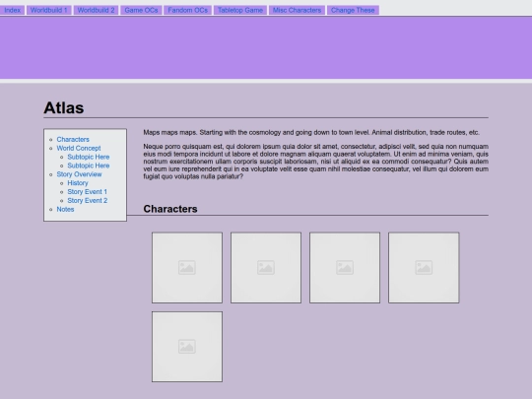Open the Story Event 1 link
The image size is (532, 399).
coord(88,192)
